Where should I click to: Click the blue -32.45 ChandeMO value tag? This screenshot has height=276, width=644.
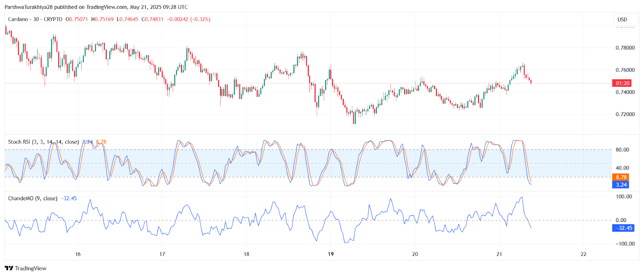[x=623, y=228]
